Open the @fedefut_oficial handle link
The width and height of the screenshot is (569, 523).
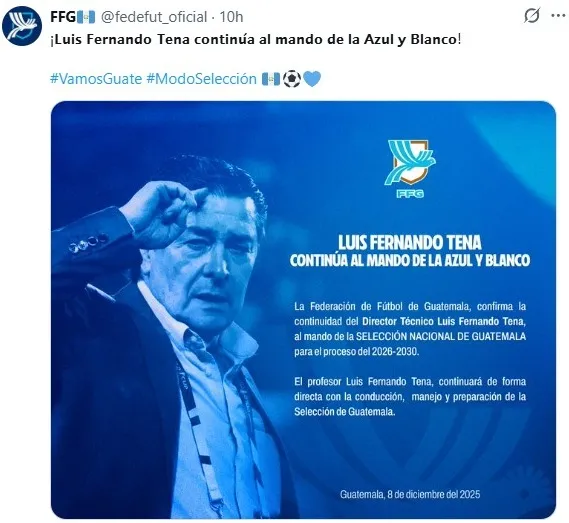click(154, 17)
